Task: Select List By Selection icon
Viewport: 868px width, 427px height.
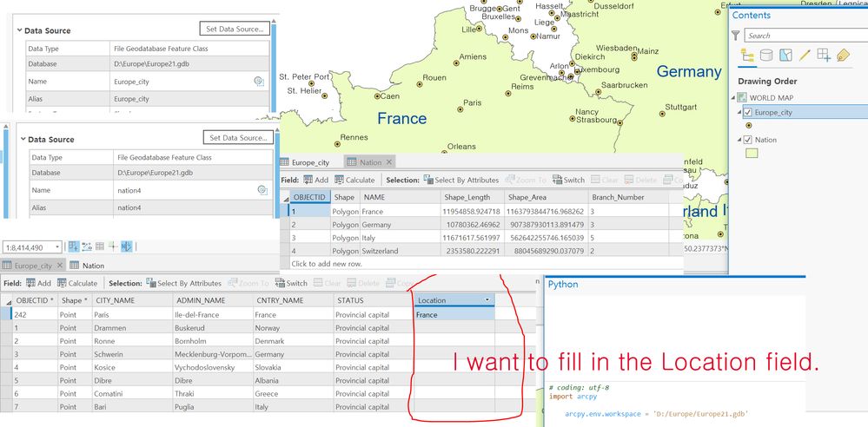Action: (x=785, y=56)
